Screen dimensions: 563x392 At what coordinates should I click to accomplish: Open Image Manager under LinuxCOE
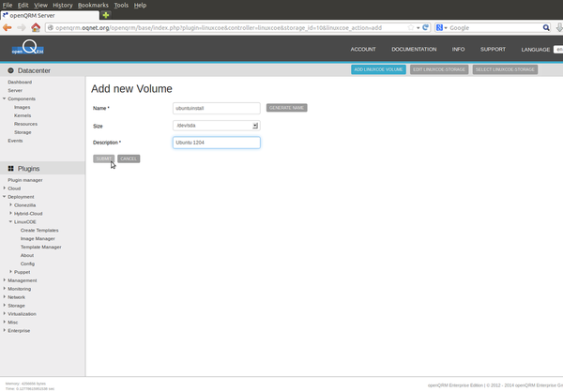point(38,238)
